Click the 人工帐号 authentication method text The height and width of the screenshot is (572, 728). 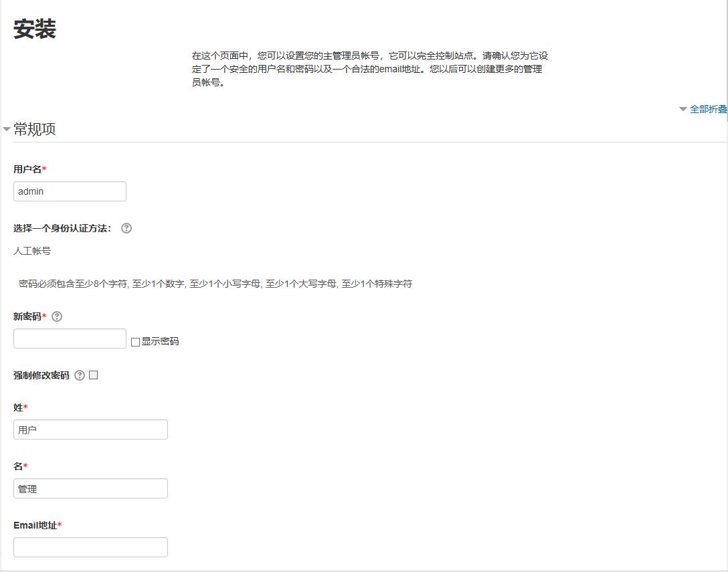click(29, 251)
